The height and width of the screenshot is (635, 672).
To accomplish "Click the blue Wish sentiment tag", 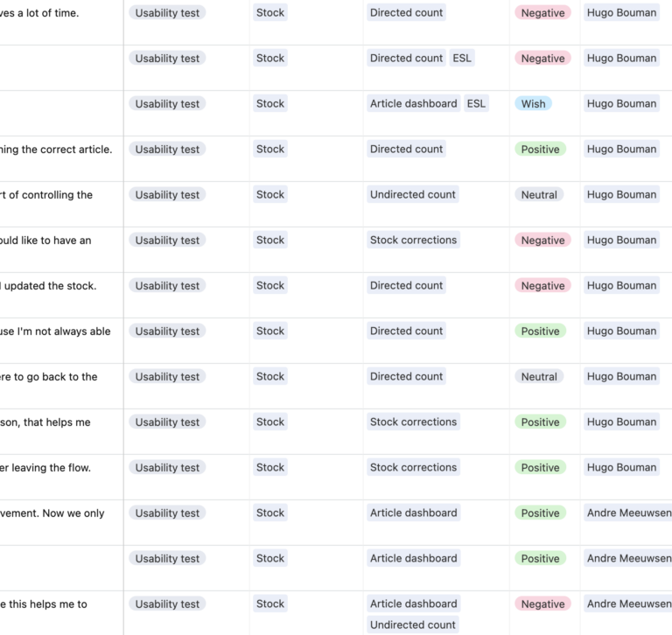I will point(533,104).
